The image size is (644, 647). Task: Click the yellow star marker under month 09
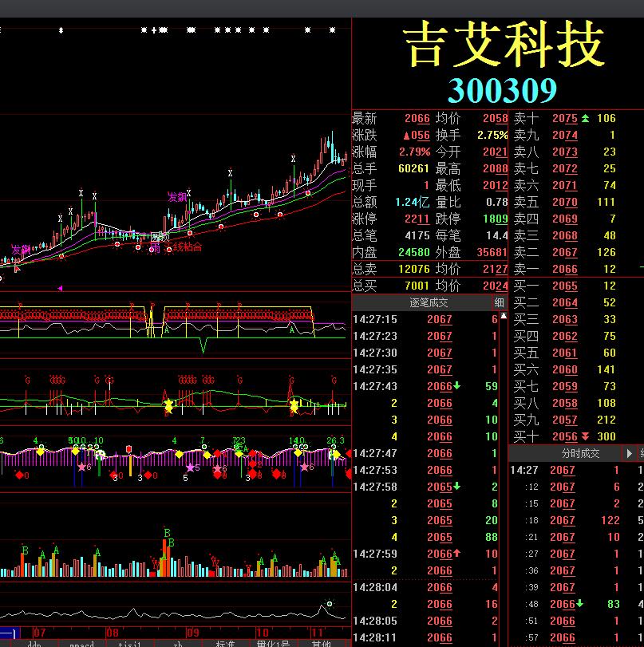(x=169, y=405)
